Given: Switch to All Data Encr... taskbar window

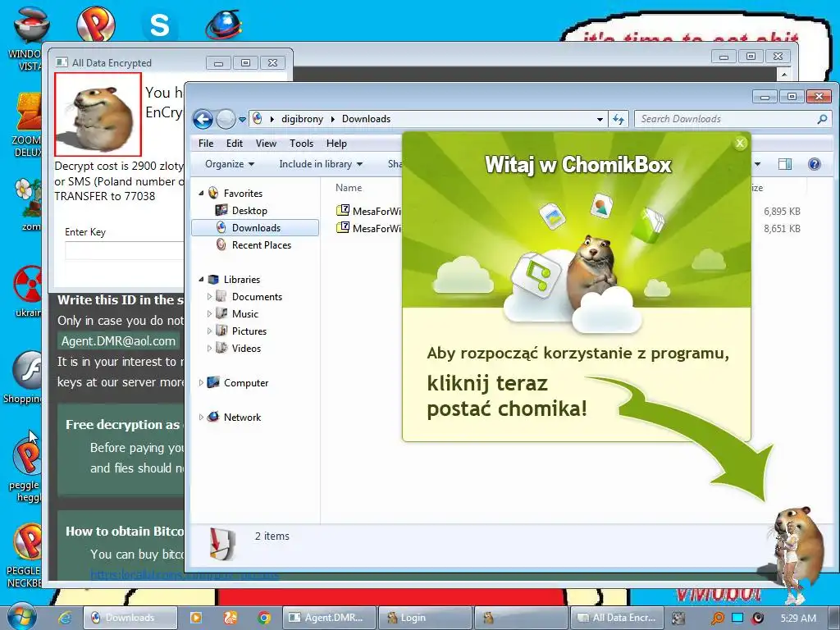Looking at the screenshot, I should click(x=617, y=618).
